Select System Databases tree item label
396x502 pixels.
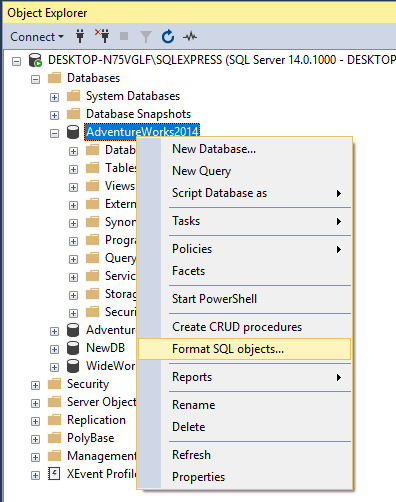click(133, 96)
